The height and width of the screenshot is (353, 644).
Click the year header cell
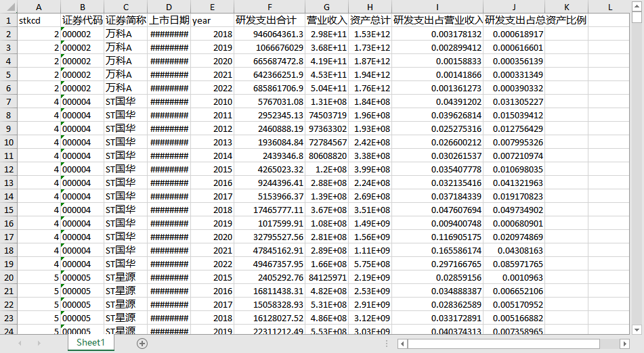coord(213,20)
